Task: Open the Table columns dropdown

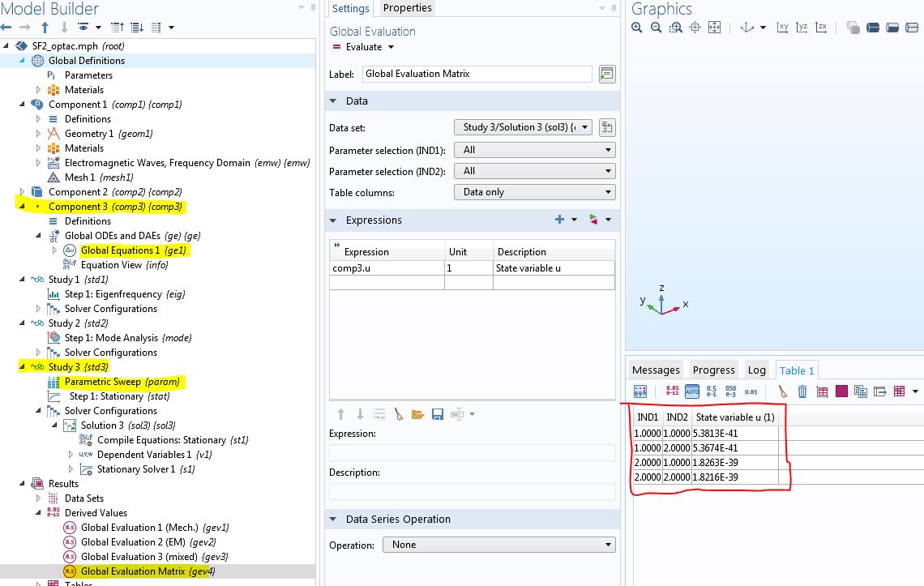Action: click(534, 192)
